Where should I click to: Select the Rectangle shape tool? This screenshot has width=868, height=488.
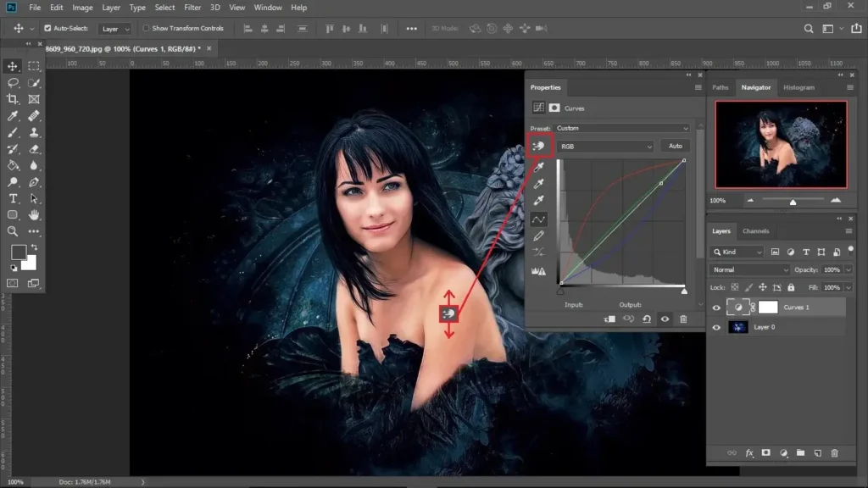point(12,214)
